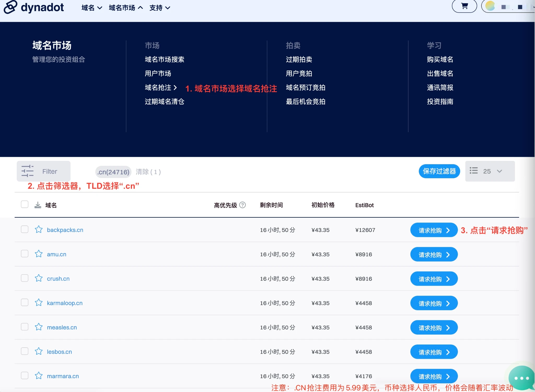Click the download icon beside 域名 header
This screenshot has height=392, width=535.
tap(38, 205)
